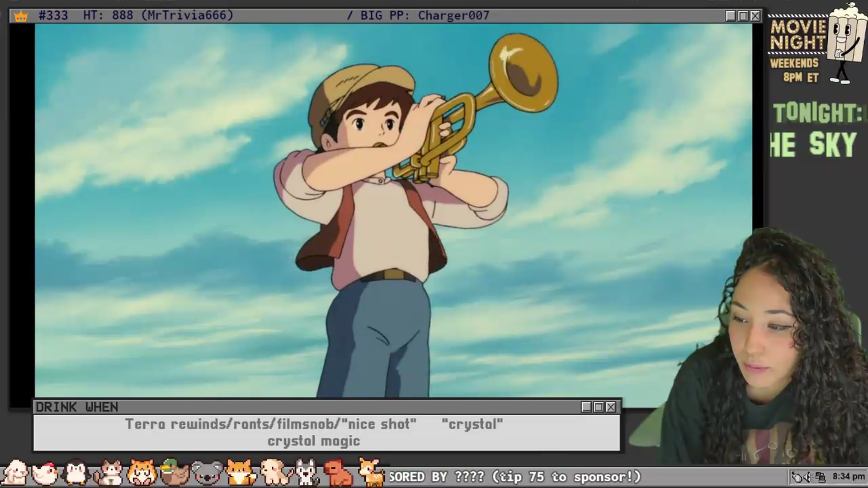Click the "tip 75 to sponsor!" text

[x=566, y=477]
